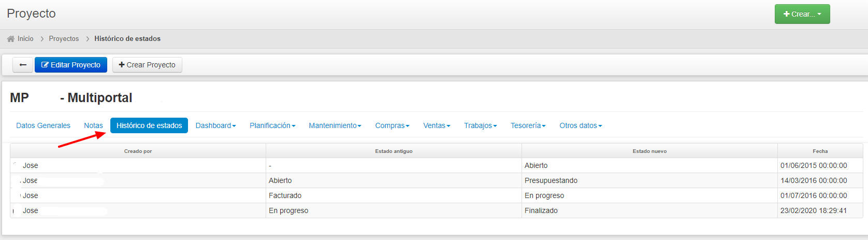Click the Estado nuevo column header
868x240 pixels.
tap(649, 151)
